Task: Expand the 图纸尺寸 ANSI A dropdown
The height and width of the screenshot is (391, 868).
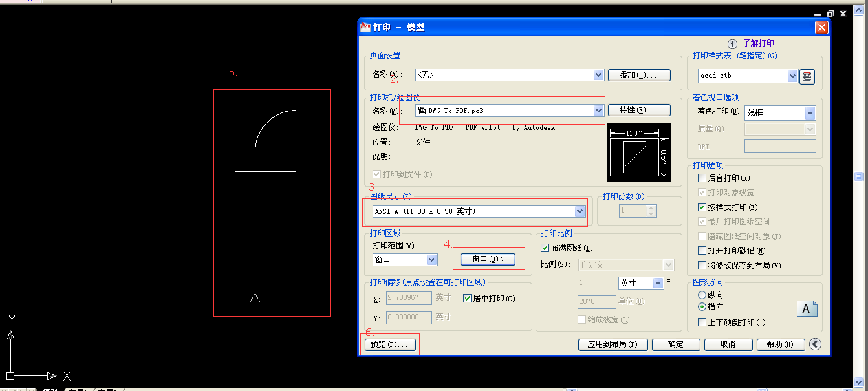Action: point(580,211)
